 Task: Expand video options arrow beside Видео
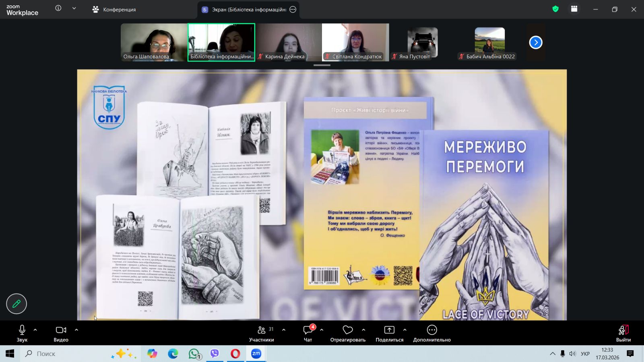pos(76,330)
